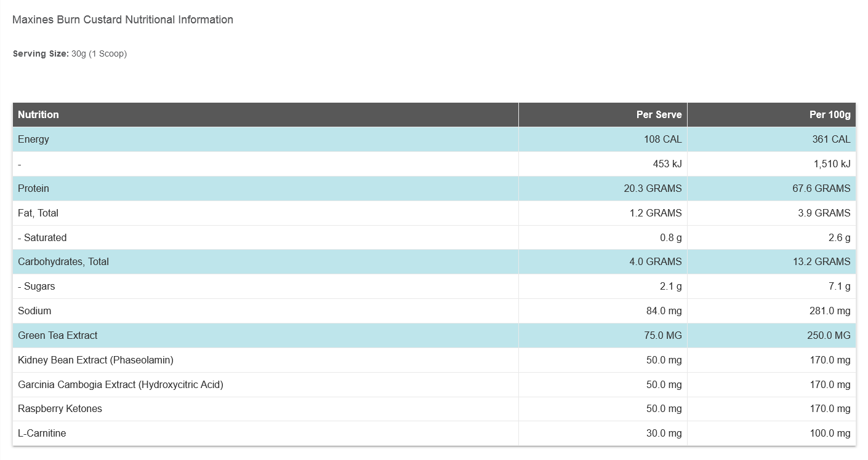Screen dimensions: 868x460
Task: Click the '453 kJ' value
Action: point(667,164)
